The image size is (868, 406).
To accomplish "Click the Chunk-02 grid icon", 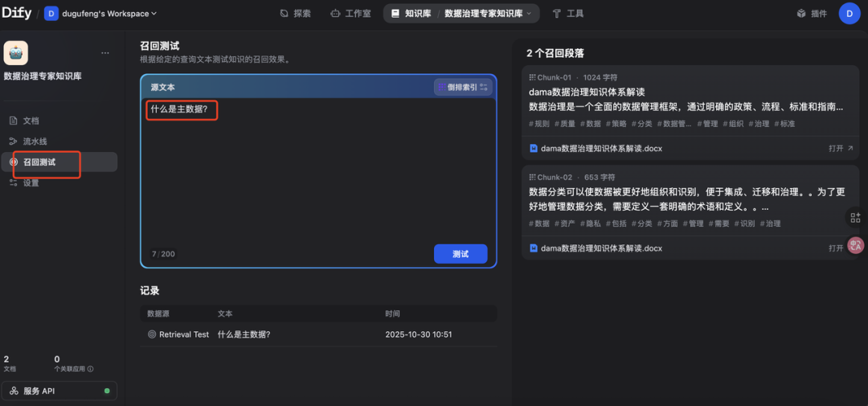I will click(533, 177).
